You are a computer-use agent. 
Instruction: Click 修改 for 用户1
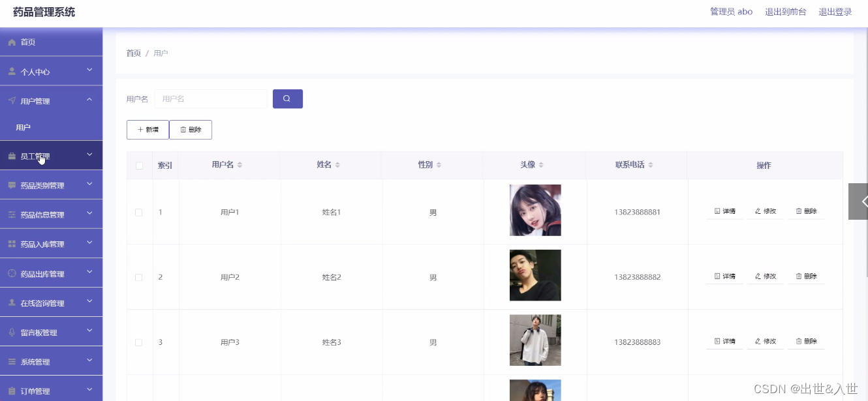[765, 211]
